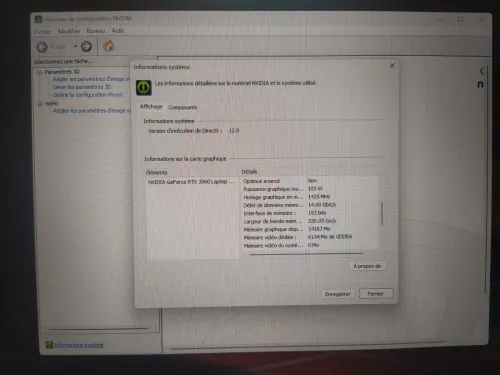Open Régler les paramètres d'image under Paramètres 3D

(x=91, y=79)
